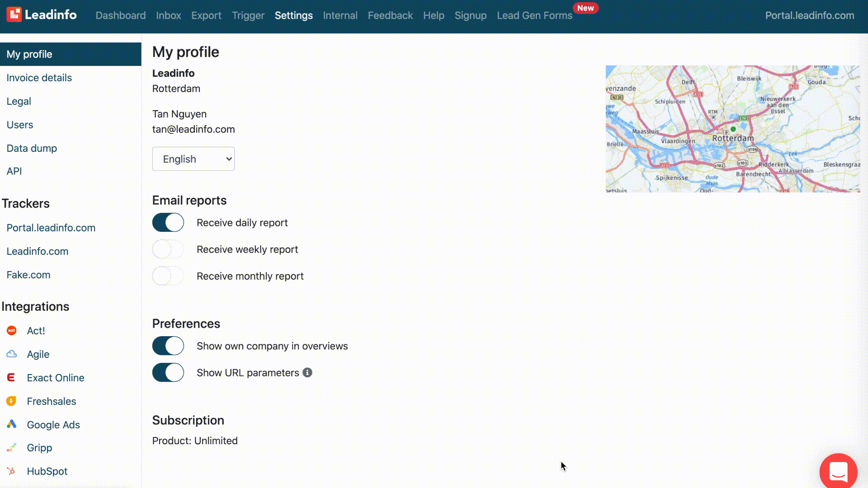
Task: Click the Act! integration icon
Action: pyautogui.click(x=12, y=330)
